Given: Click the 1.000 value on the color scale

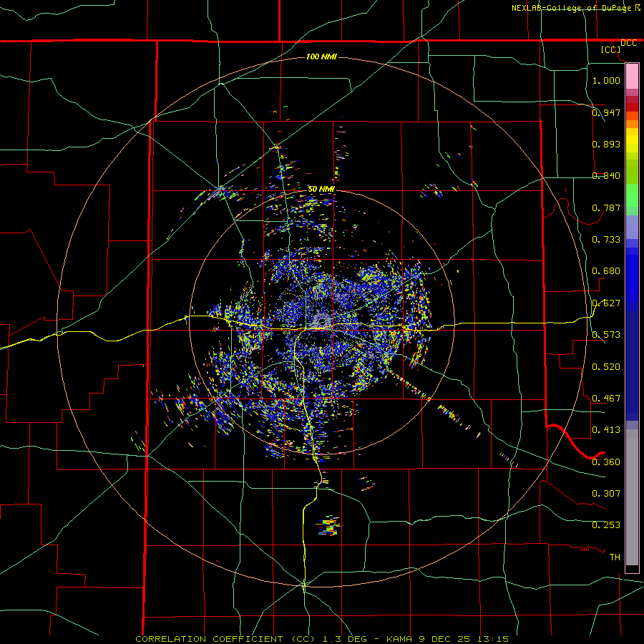Looking at the screenshot, I should click(606, 80).
